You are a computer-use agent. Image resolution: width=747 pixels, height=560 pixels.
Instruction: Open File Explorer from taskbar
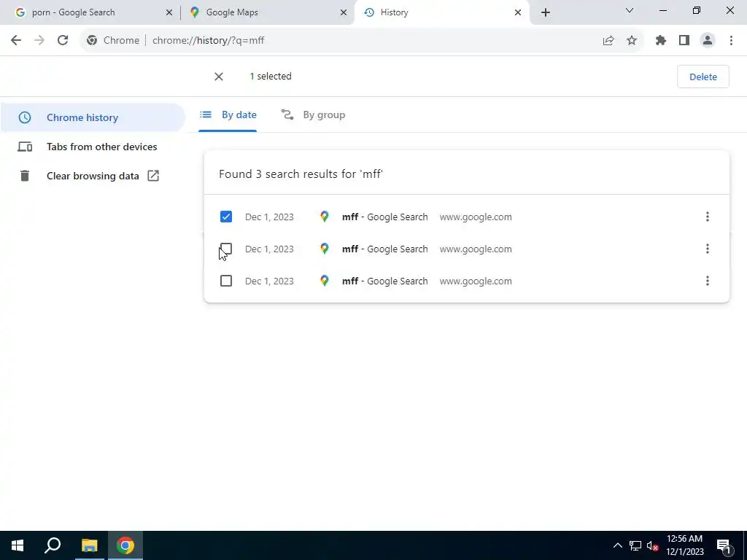[89, 545]
